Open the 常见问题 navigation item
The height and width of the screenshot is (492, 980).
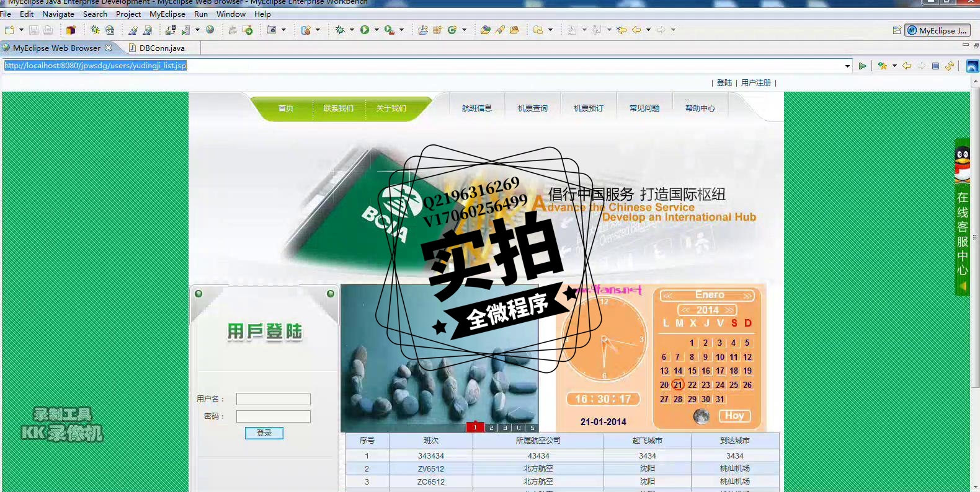[644, 108]
